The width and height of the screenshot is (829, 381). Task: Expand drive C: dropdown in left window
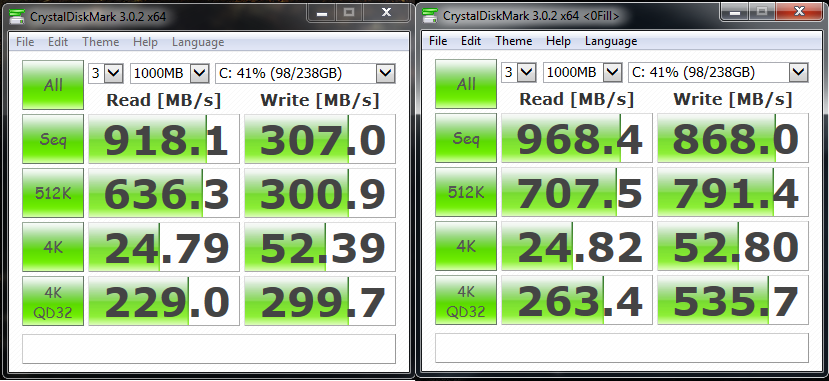[x=386, y=73]
